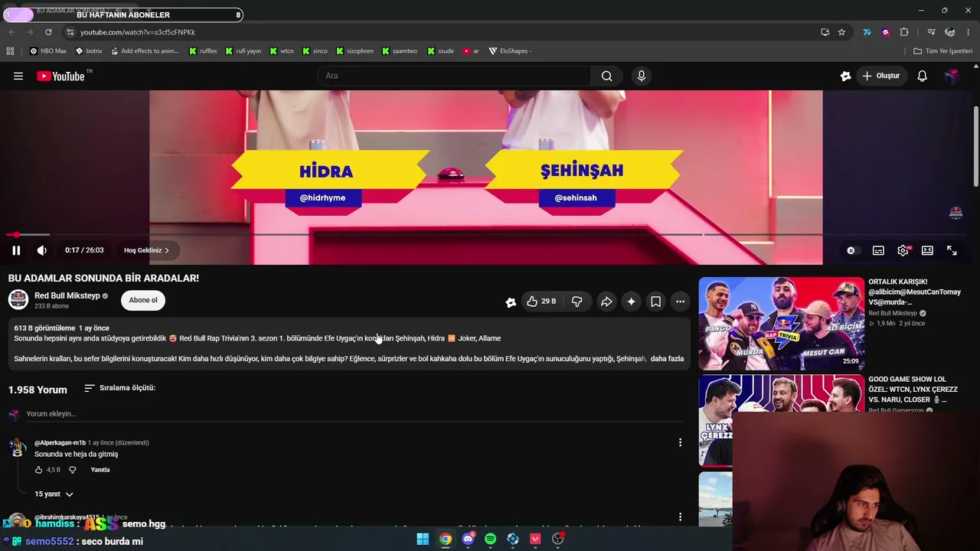
Task: Open options menu for ibrahimkarakaya's comment
Action: coord(680,517)
